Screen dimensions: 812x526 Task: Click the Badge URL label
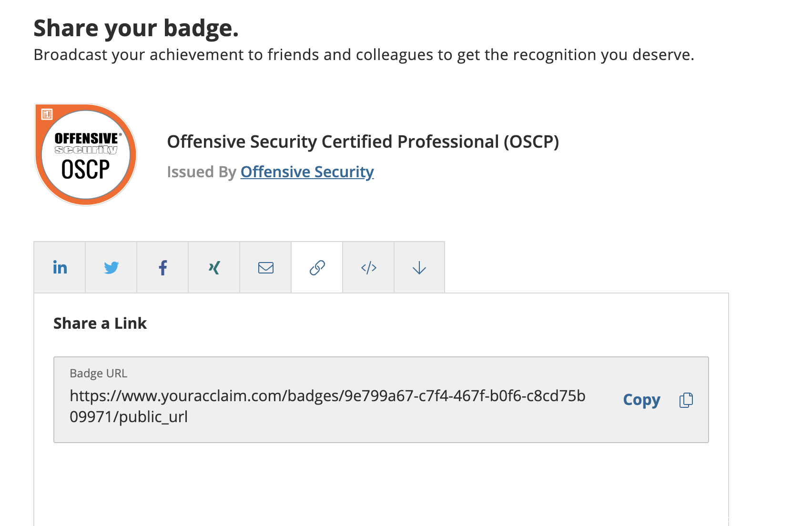point(98,373)
